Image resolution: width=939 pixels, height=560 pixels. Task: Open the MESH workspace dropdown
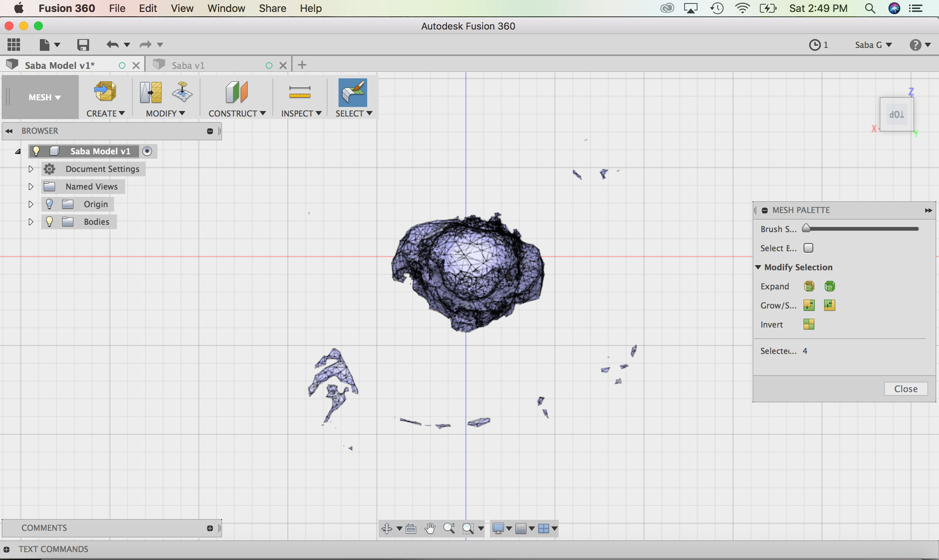45,97
